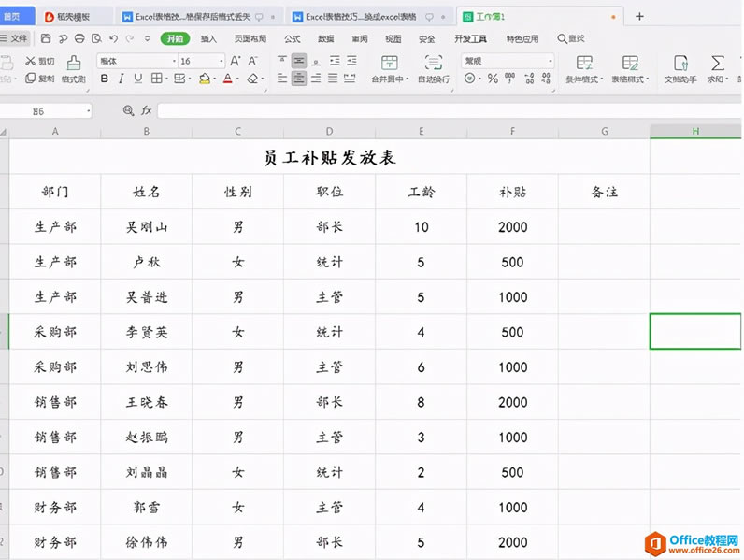This screenshot has height=560, width=744.
Task: Expand the borders dropdown arrow
Action: [166, 79]
